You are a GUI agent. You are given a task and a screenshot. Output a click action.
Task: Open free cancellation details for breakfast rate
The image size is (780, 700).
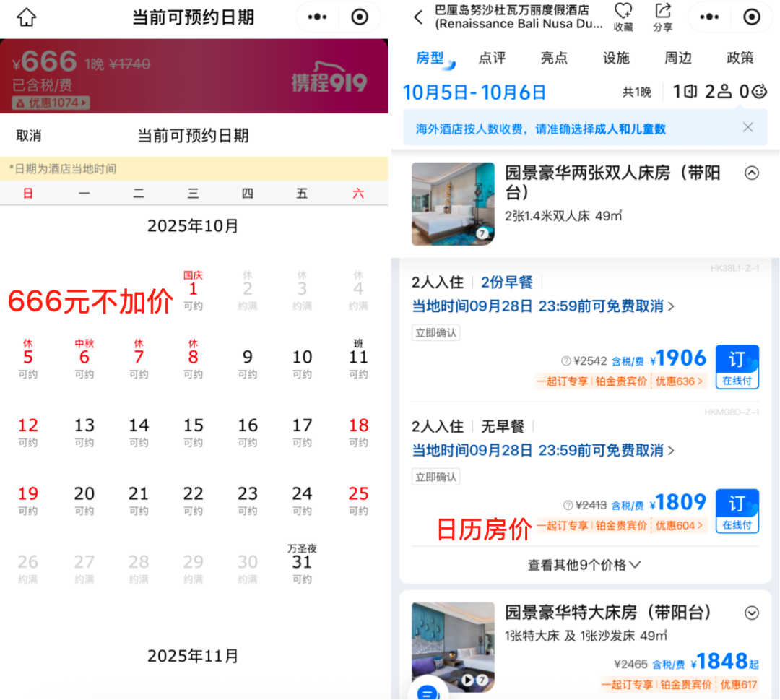coord(543,306)
